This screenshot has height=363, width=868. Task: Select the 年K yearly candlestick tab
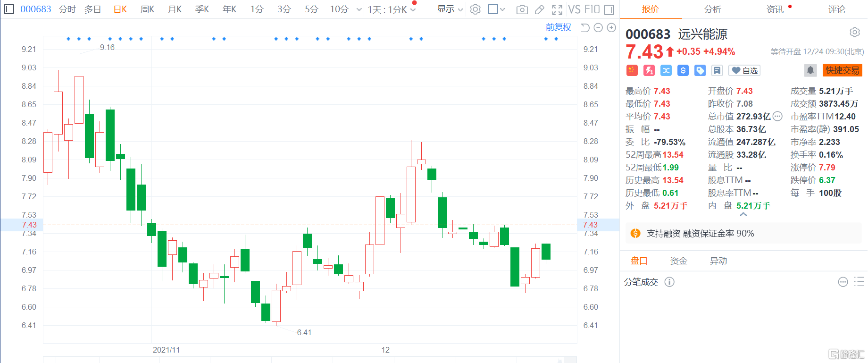pyautogui.click(x=230, y=9)
